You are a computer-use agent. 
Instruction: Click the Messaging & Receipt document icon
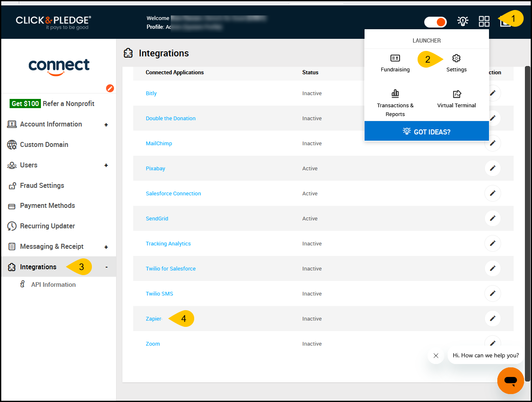[12, 247]
